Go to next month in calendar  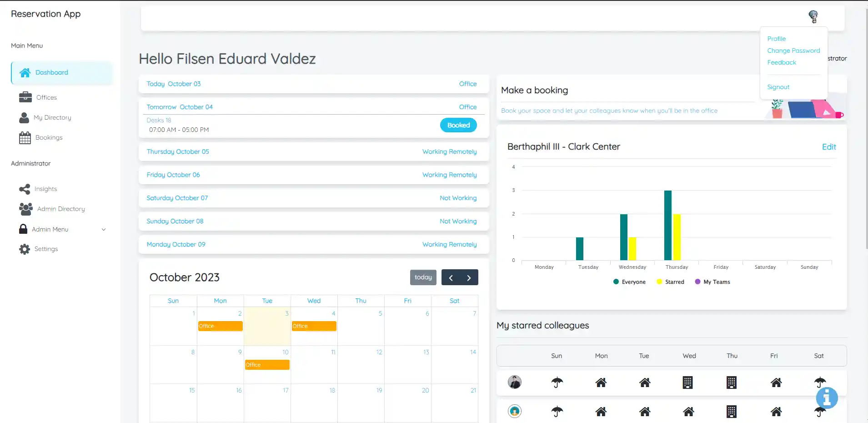[469, 277]
